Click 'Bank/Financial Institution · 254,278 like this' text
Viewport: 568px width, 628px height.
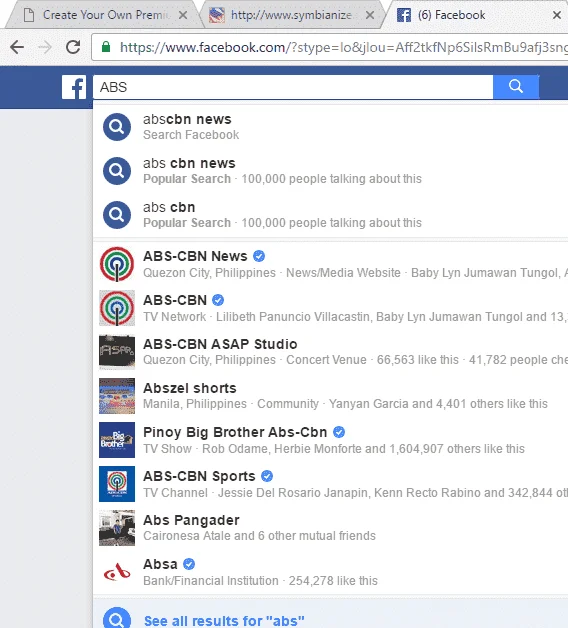pos(260,581)
